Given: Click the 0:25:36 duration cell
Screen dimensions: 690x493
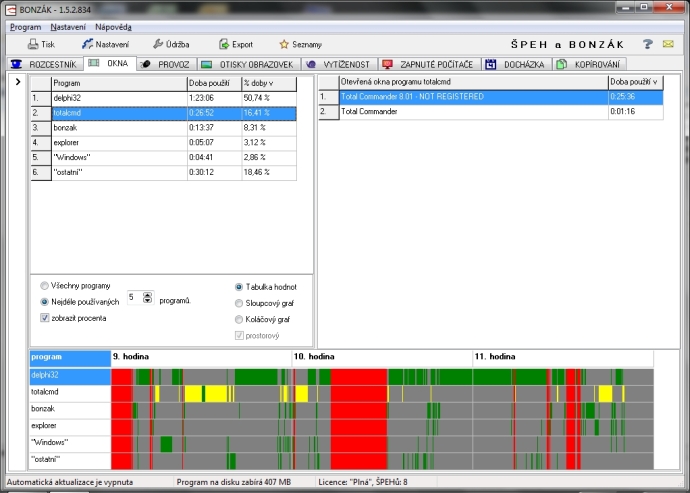Looking at the screenshot, I should coord(635,97).
